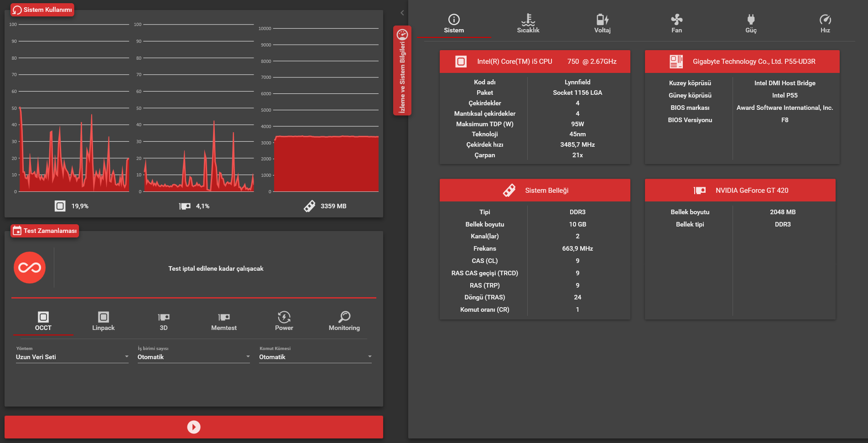Screen dimensions: 868x443
Task: Click the Komut oranı (CR) label
Action: [485, 309]
